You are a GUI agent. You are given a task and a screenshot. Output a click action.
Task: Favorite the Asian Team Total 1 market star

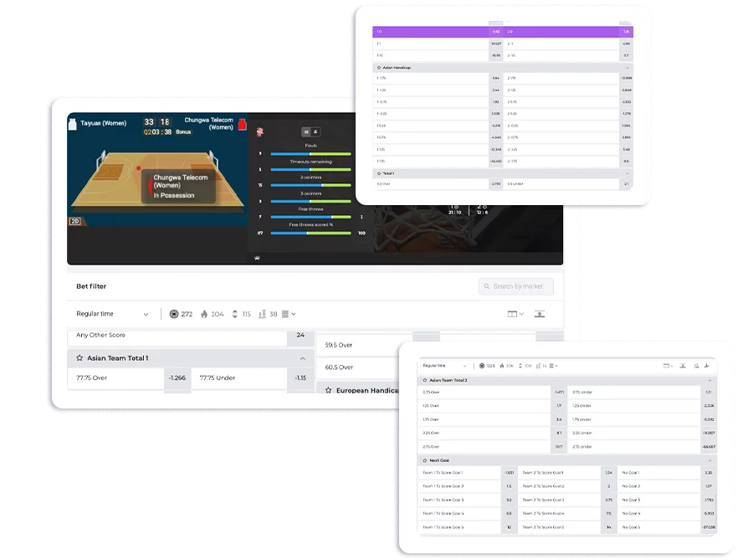[x=79, y=358]
